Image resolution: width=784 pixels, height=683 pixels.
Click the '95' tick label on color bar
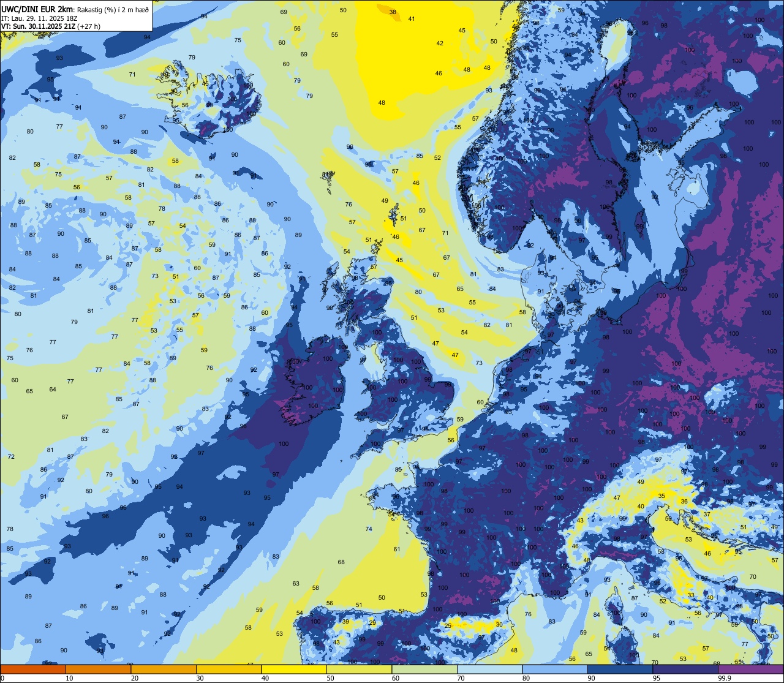pyautogui.click(x=657, y=678)
